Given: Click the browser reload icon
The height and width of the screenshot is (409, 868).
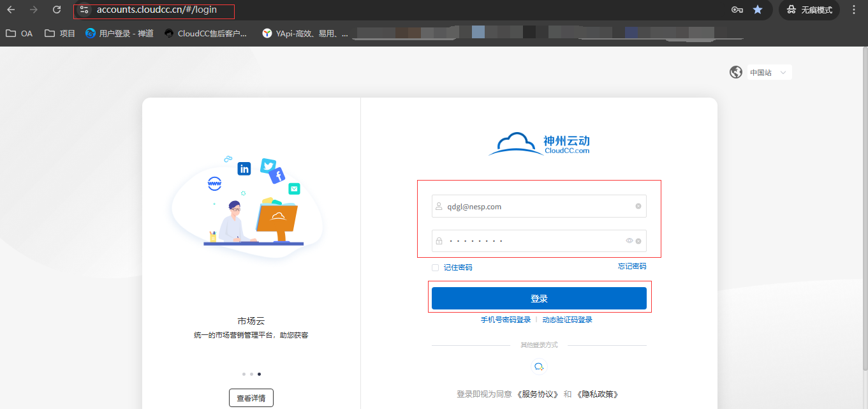Looking at the screenshot, I should pyautogui.click(x=57, y=10).
